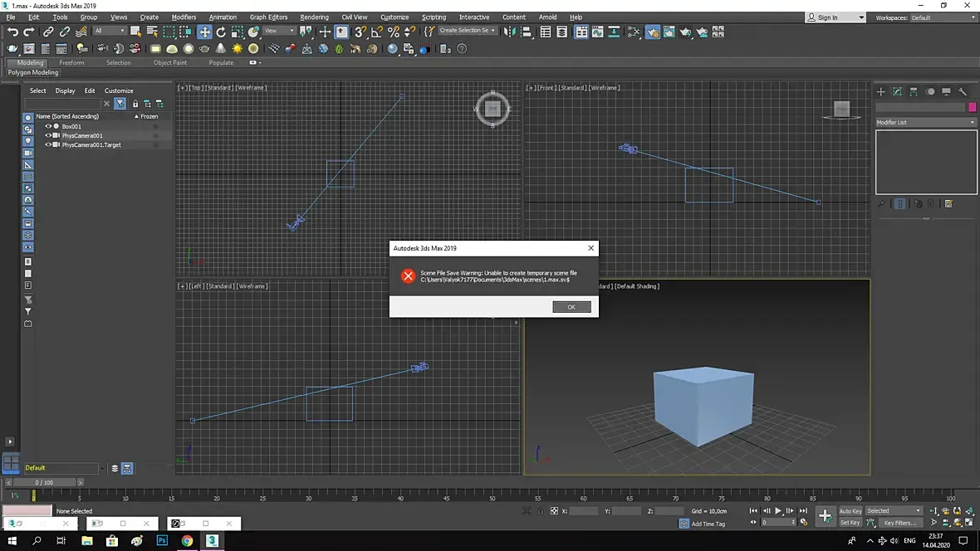This screenshot has height=551, width=980.
Task: Toggle visibility eye of Box001
Action: pyautogui.click(x=48, y=126)
